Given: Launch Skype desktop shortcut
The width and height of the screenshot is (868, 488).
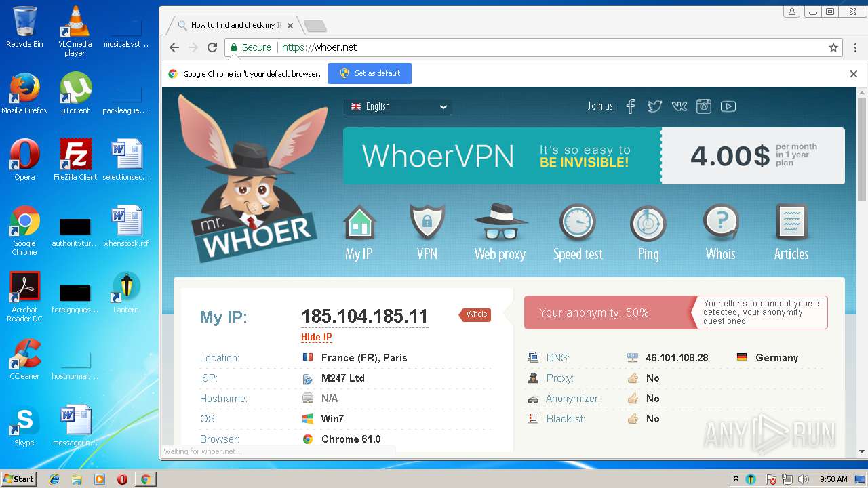Looking at the screenshot, I should point(24,426).
